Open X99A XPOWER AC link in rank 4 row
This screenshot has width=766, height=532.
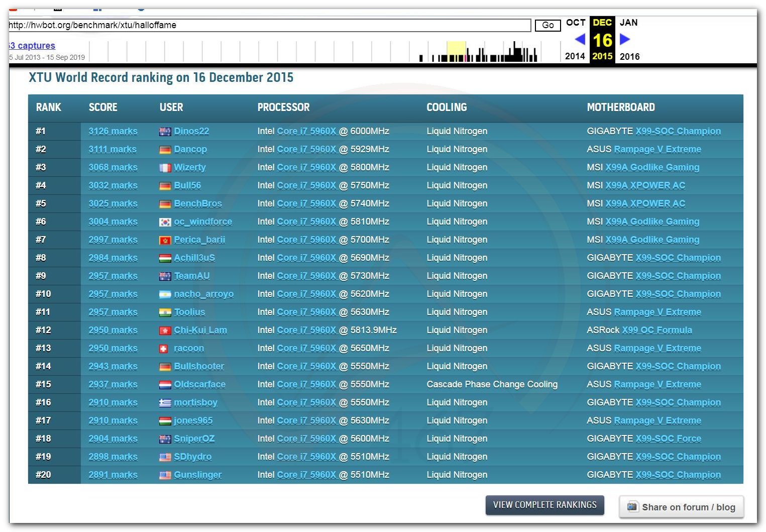(645, 185)
